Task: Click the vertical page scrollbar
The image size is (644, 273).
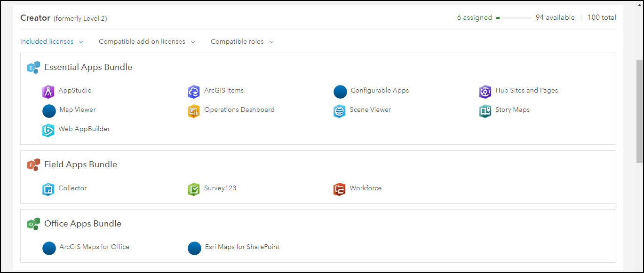Action: tap(639, 111)
